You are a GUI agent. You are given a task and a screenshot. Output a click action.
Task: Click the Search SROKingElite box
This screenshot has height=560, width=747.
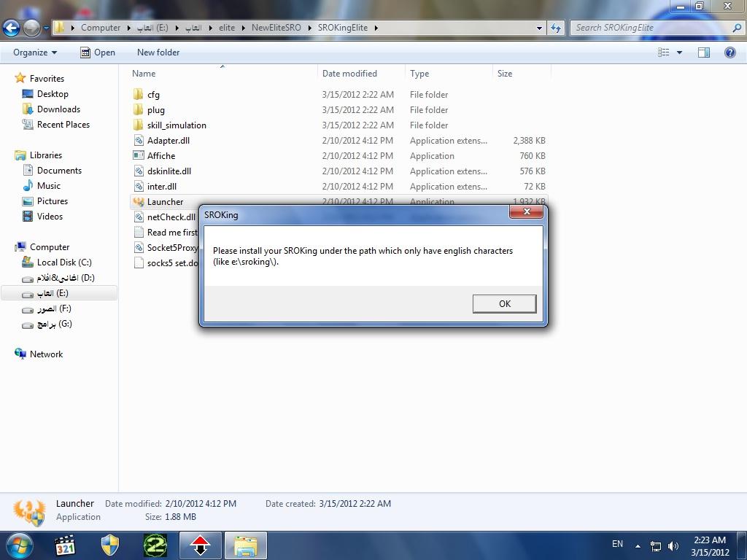point(658,28)
